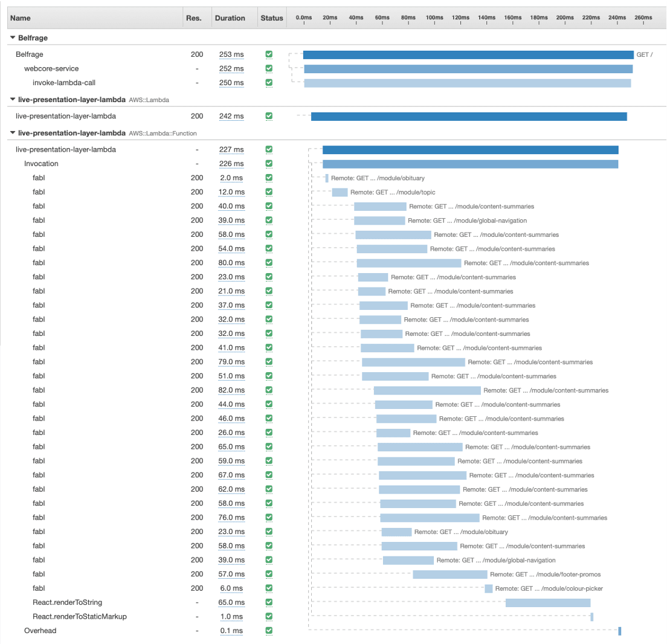
Task: Click the Res. column header
Action: [195, 18]
